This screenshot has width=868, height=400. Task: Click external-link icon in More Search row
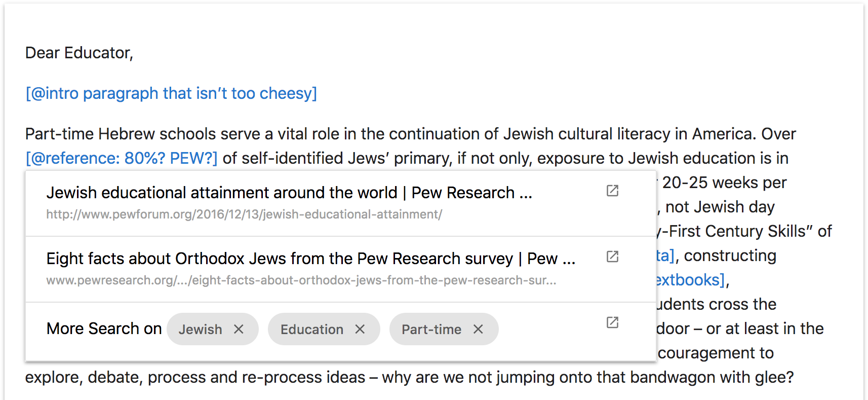point(612,322)
